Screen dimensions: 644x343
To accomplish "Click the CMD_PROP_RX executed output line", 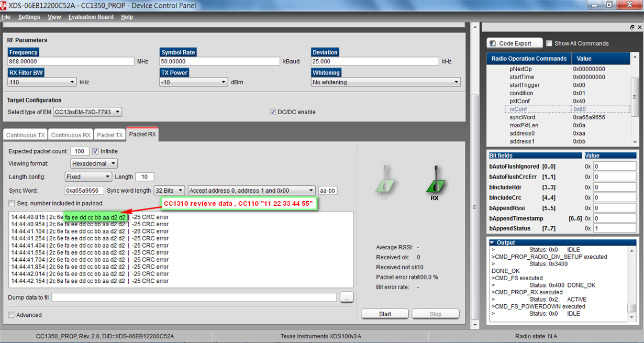I will [527, 292].
